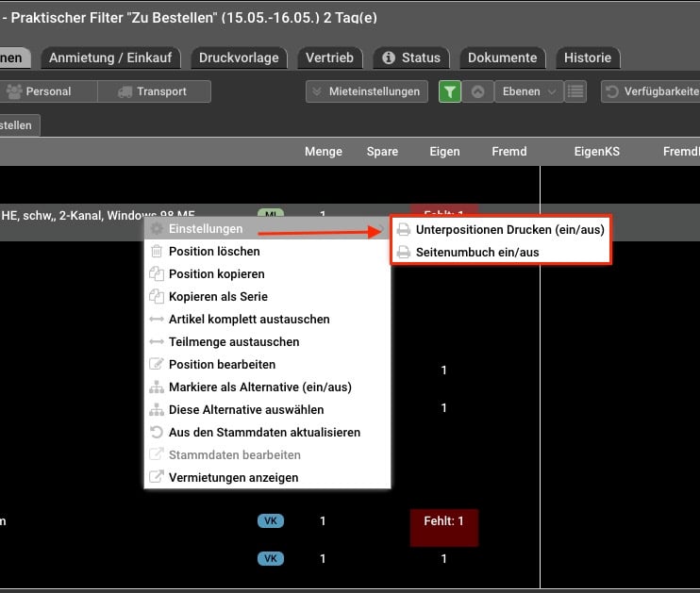Viewport: 700px width, 593px height.
Task: Click the pencil icon for Position bearbeiten
Action: click(157, 365)
